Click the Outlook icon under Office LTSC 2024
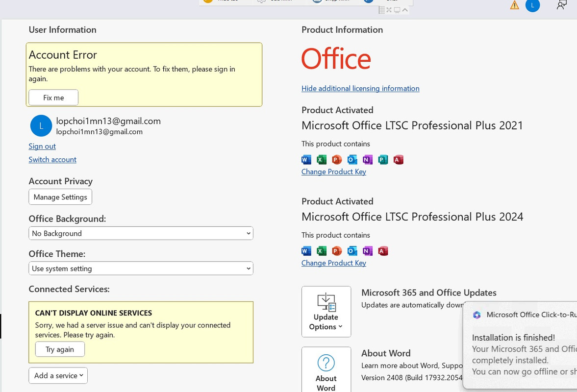The height and width of the screenshot is (392, 577). point(352,251)
